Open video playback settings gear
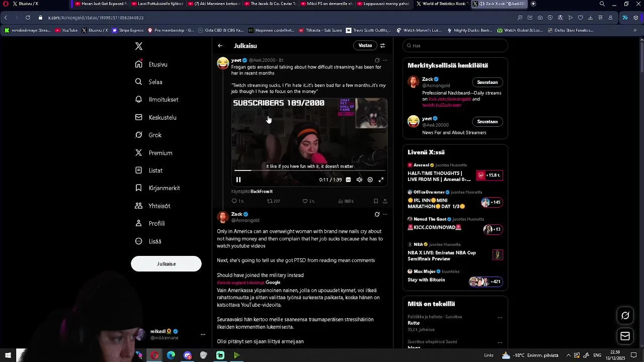 370,179
